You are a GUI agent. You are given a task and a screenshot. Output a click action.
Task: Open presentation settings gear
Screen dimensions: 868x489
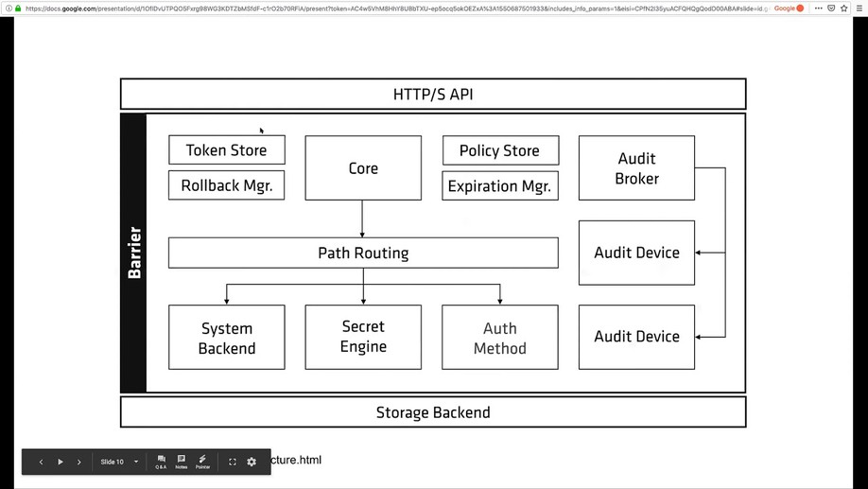coord(252,462)
